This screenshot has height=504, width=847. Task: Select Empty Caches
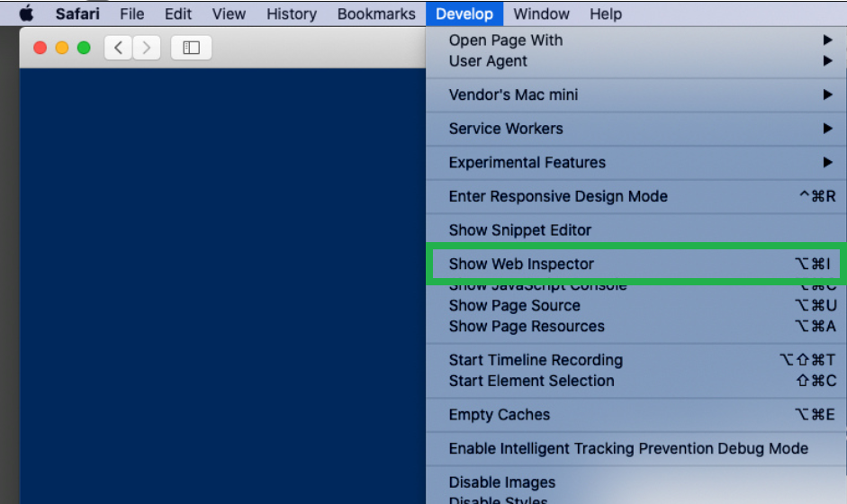point(636,414)
